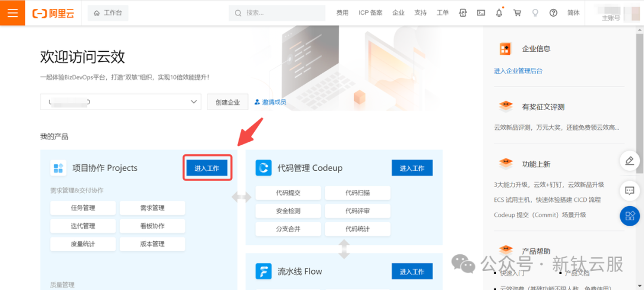Click 进入工作 for 代码管理 Codeup
Viewport: 644px width, 290px height.
coord(412,168)
